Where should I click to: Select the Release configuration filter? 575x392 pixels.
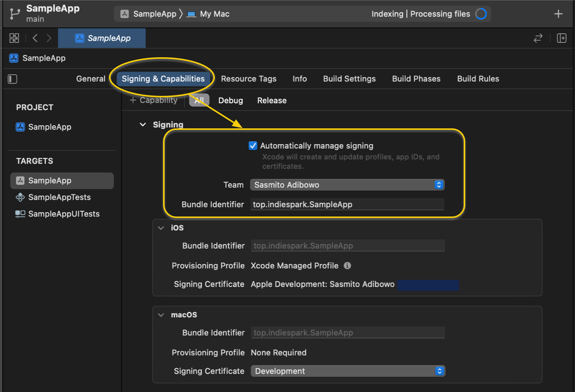pos(272,101)
